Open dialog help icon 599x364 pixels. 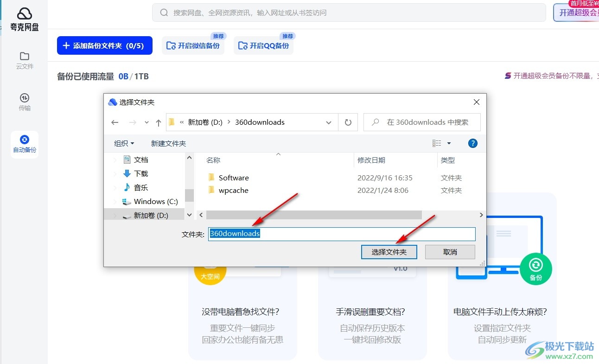473,143
